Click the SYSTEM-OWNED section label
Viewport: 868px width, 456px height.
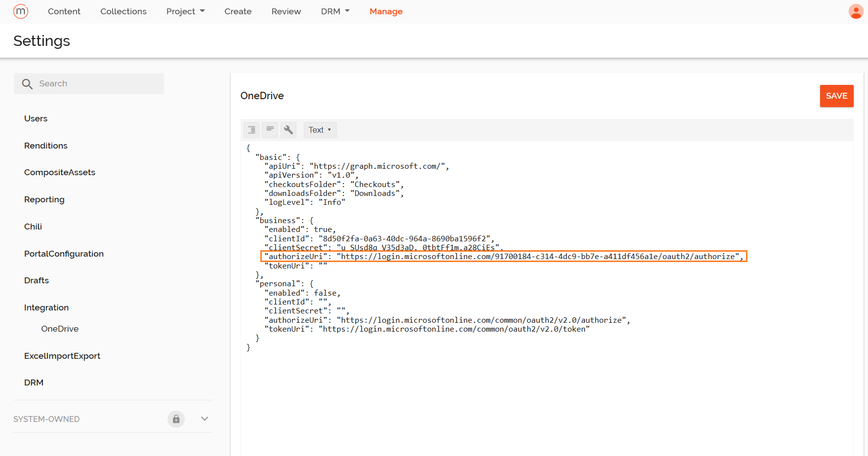click(x=46, y=419)
